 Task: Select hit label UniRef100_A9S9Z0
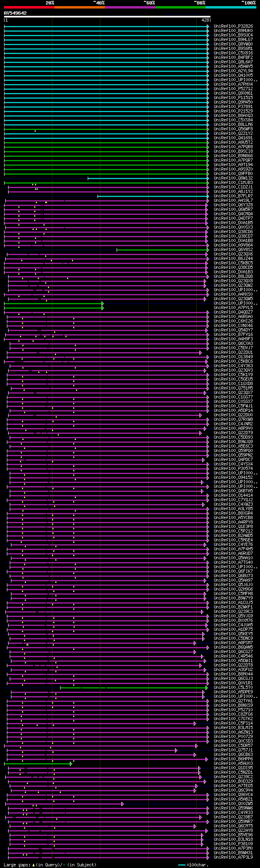click(233, 169)
